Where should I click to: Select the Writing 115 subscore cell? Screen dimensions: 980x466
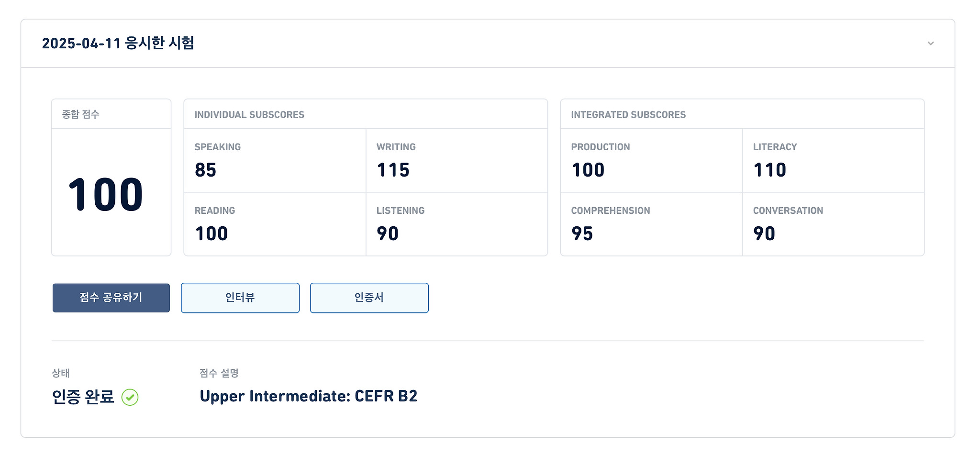click(457, 161)
